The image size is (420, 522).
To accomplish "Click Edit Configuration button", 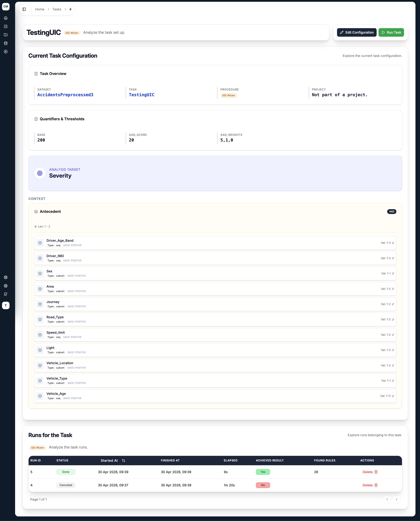I will pos(357,32).
